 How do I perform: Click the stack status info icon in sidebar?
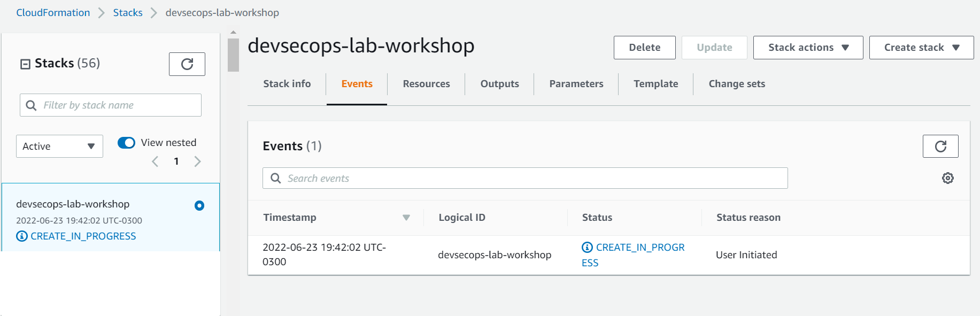tap(22, 236)
